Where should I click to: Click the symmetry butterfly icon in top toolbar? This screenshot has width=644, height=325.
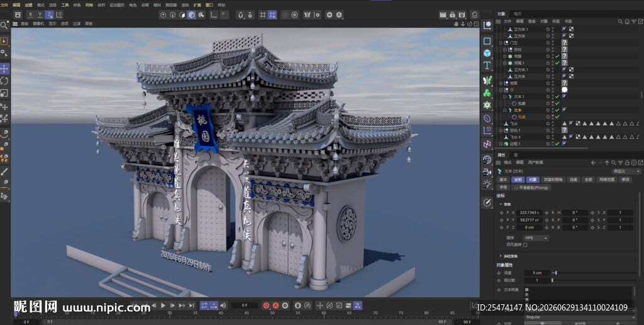307,15
